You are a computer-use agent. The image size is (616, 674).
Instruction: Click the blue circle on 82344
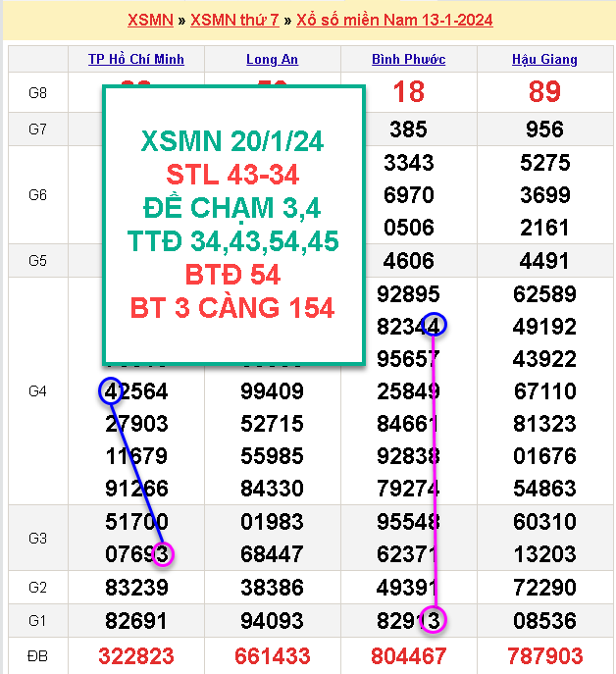pos(434,325)
